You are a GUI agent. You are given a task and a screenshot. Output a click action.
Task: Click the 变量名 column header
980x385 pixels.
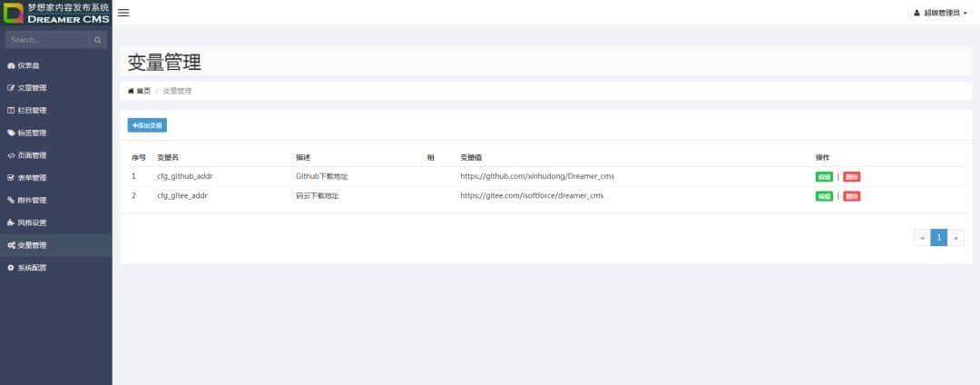[x=168, y=157]
